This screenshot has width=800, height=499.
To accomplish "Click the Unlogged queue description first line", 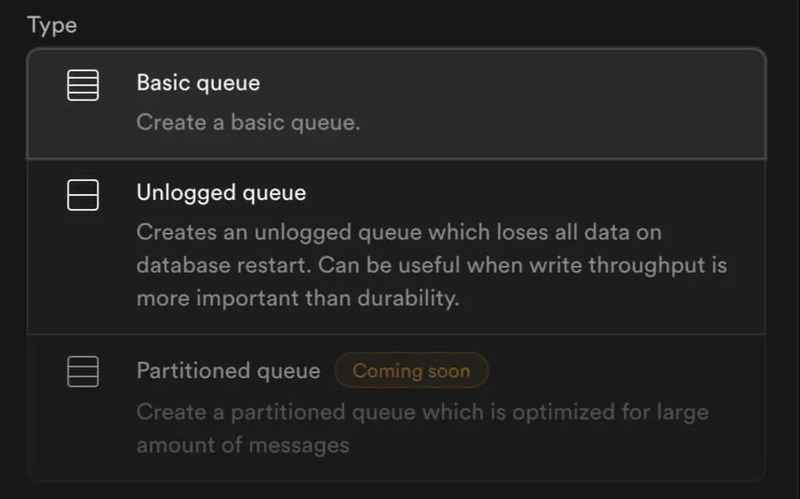I will (x=399, y=233).
